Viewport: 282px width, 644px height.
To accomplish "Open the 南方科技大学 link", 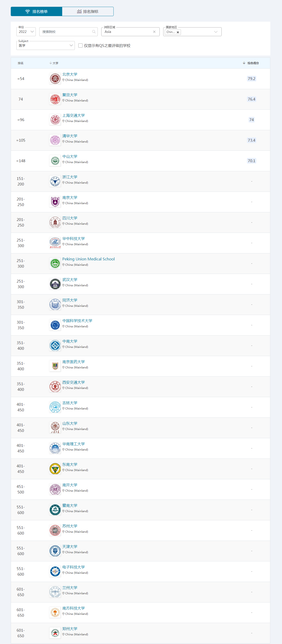I will pos(73,608).
